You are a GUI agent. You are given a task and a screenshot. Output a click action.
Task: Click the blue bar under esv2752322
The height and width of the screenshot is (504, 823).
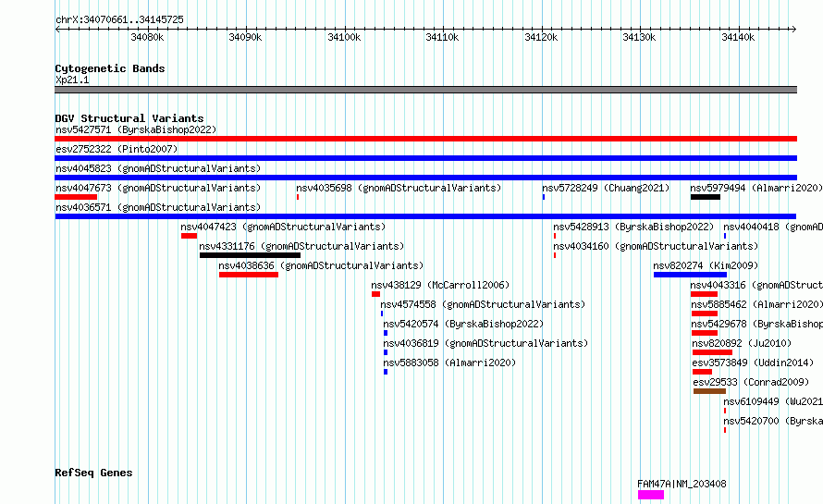[425, 158]
